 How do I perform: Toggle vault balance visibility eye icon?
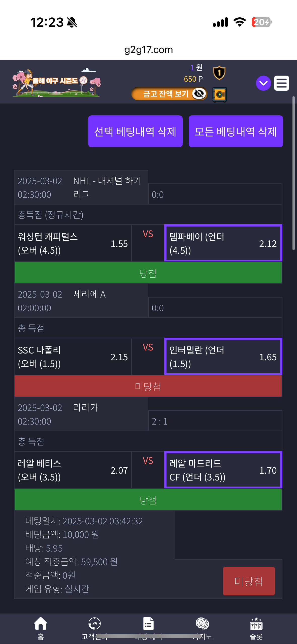point(199,94)
